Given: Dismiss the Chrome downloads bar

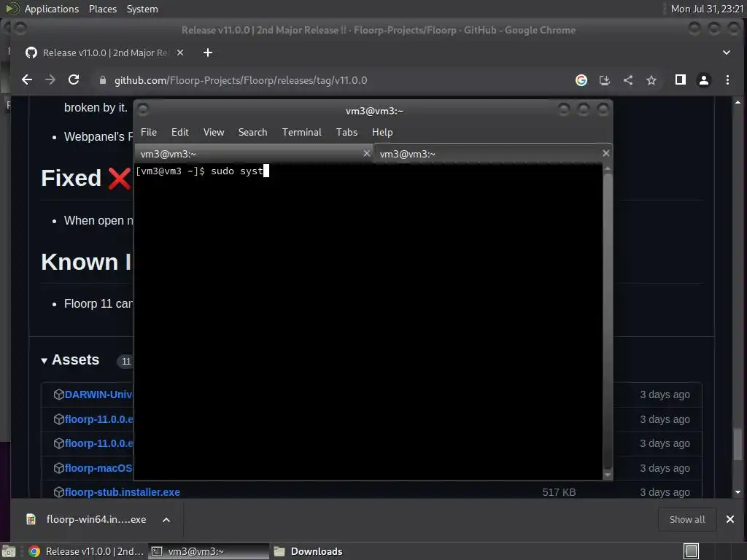Looking at the screenshot, I should [x=729, y=519].
